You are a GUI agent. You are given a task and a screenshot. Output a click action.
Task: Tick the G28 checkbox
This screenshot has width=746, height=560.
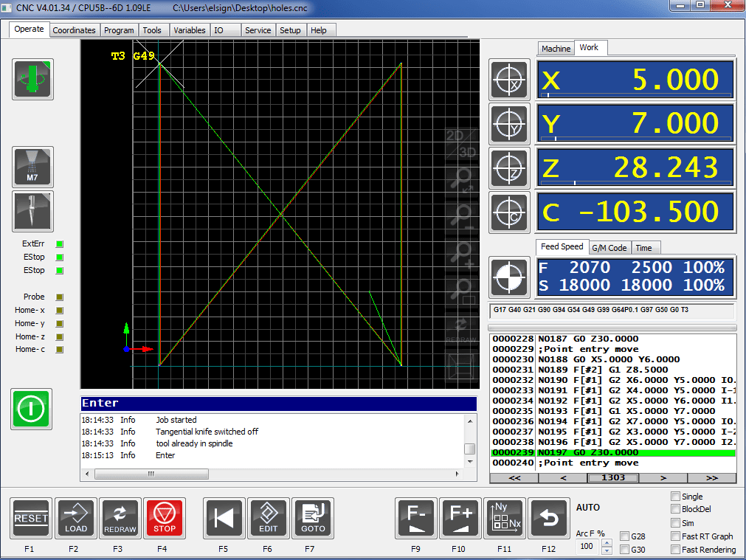[x=625, y=536]
